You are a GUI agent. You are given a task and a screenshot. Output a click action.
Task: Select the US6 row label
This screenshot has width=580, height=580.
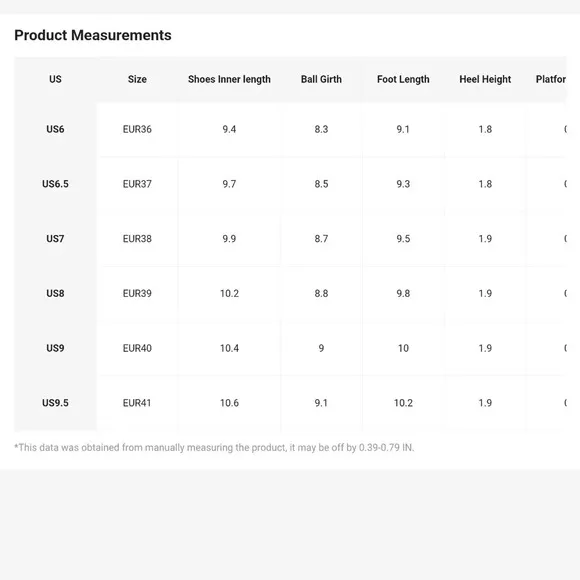(x=55, y=129)
